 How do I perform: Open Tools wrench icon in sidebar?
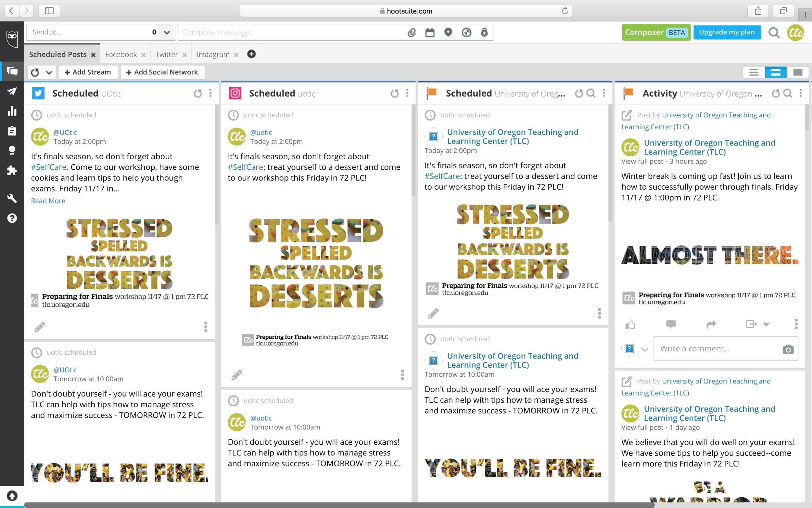click(12, 198)
